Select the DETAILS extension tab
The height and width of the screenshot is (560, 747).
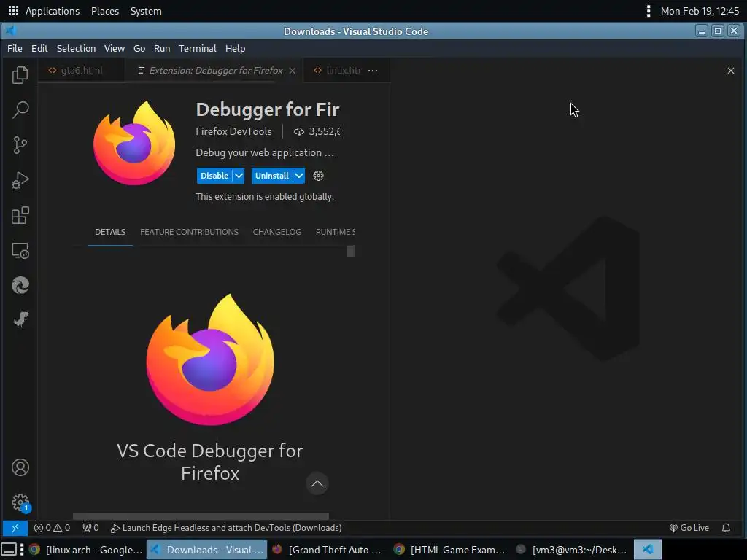pyautogui.click(x=110, y=232)
